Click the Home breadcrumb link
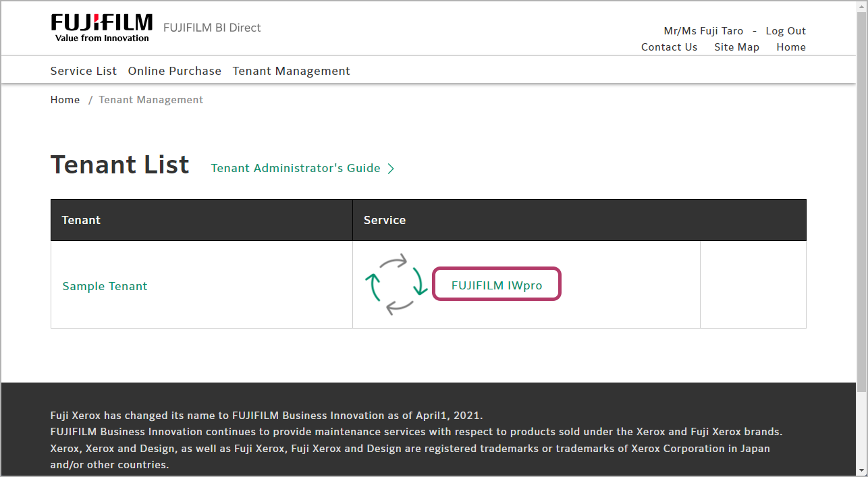The image size is (868, 477). click(x=65, y=100)
